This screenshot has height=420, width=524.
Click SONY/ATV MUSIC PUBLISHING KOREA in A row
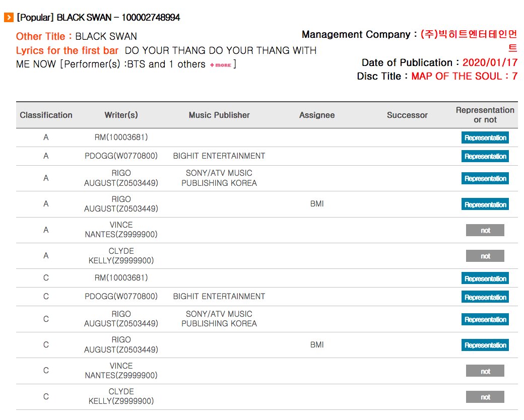click(x=219, y=178)
